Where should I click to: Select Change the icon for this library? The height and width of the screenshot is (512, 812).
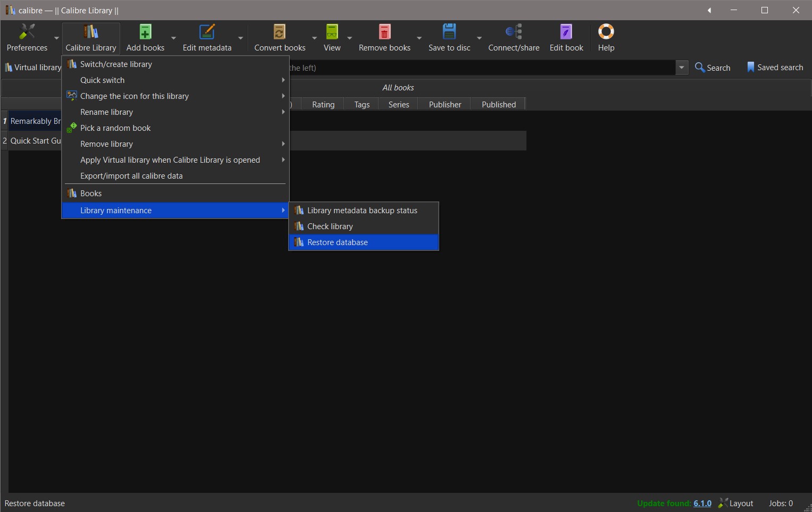click(x=175, y=96)
